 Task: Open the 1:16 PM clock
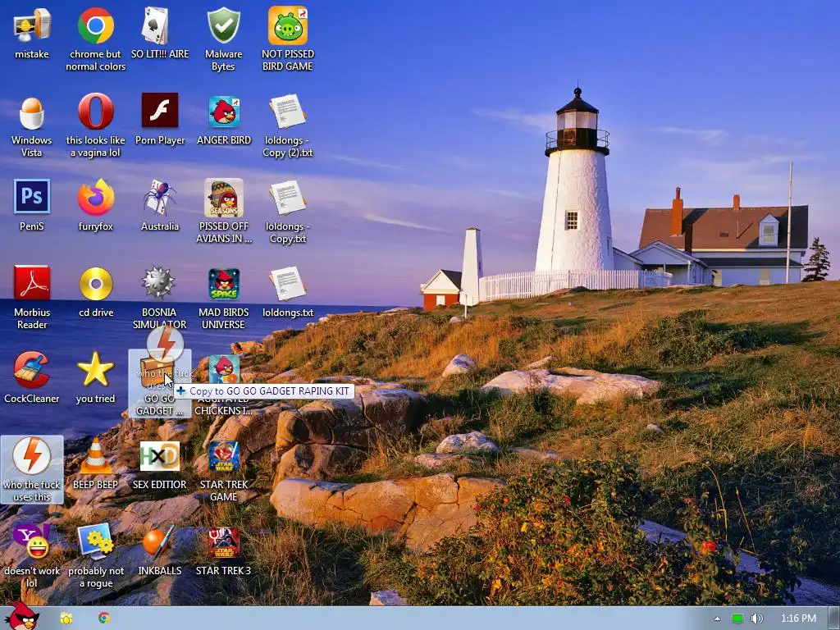point(798,619)
